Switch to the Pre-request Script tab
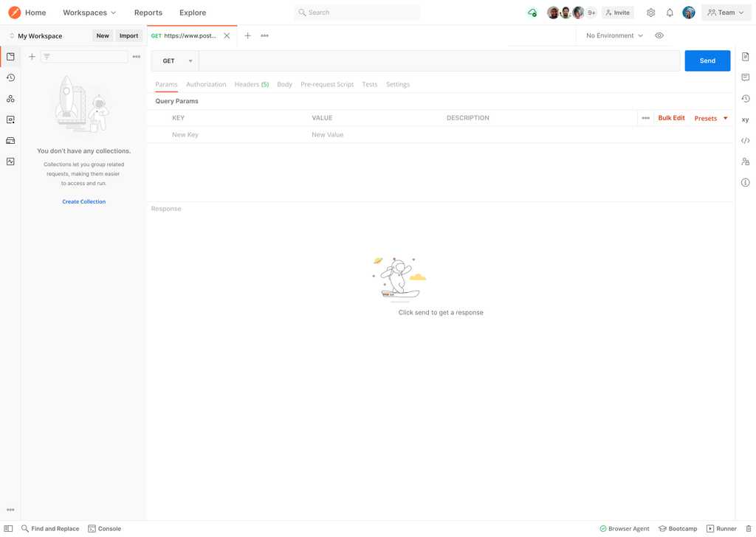 pos(327,84)
